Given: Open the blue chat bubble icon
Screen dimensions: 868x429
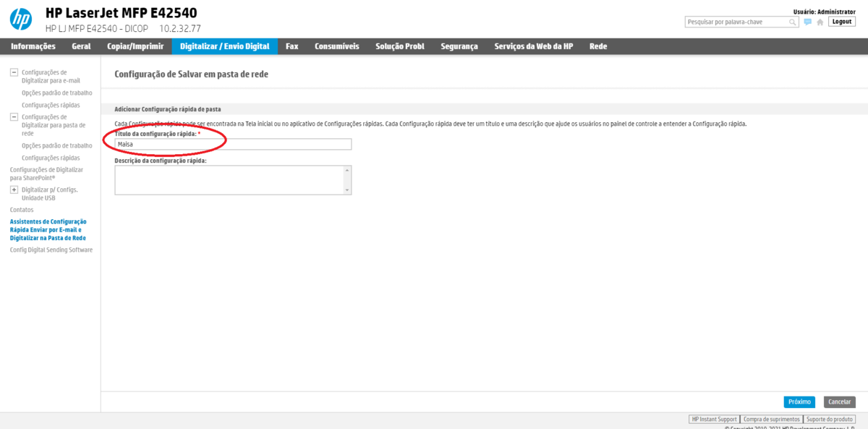Looking at the screenshot, I should [x=808, y=22].
